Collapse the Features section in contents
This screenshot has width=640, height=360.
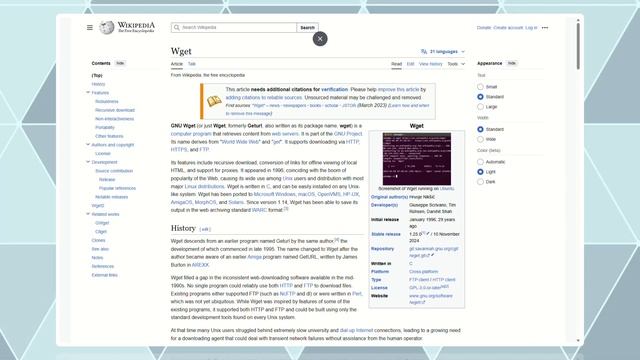tap(88, 93)
